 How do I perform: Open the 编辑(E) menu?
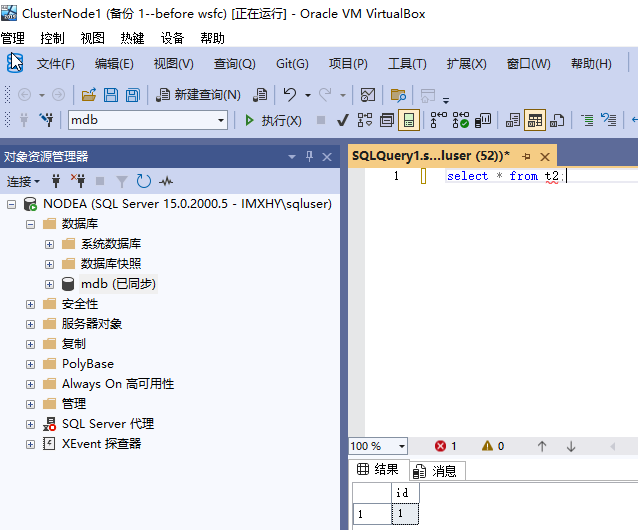114,64
